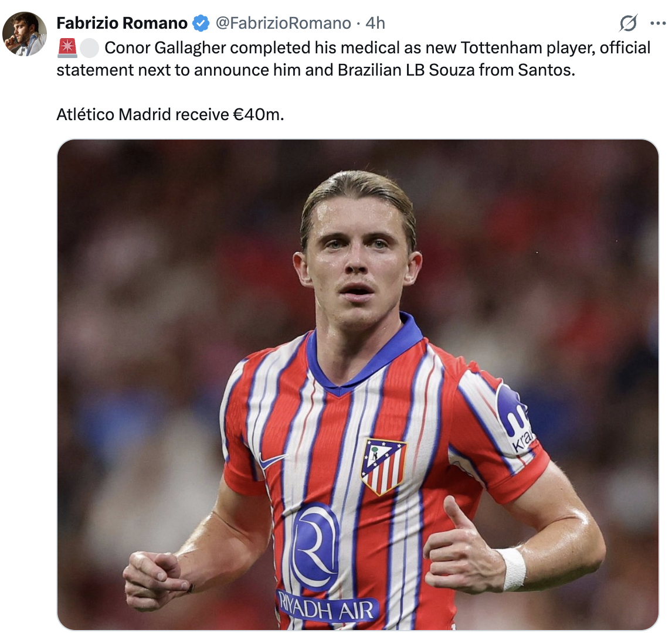Open the @FabrizioRomano handle link
The height and width of the screenshot is (633, 672).
pos(283,23)
